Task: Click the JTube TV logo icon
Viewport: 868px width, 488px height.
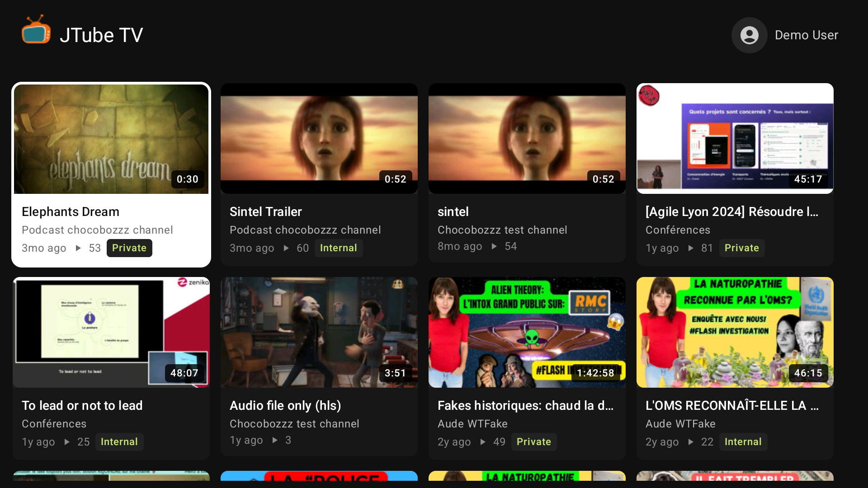Action: (x=36, y=30)
